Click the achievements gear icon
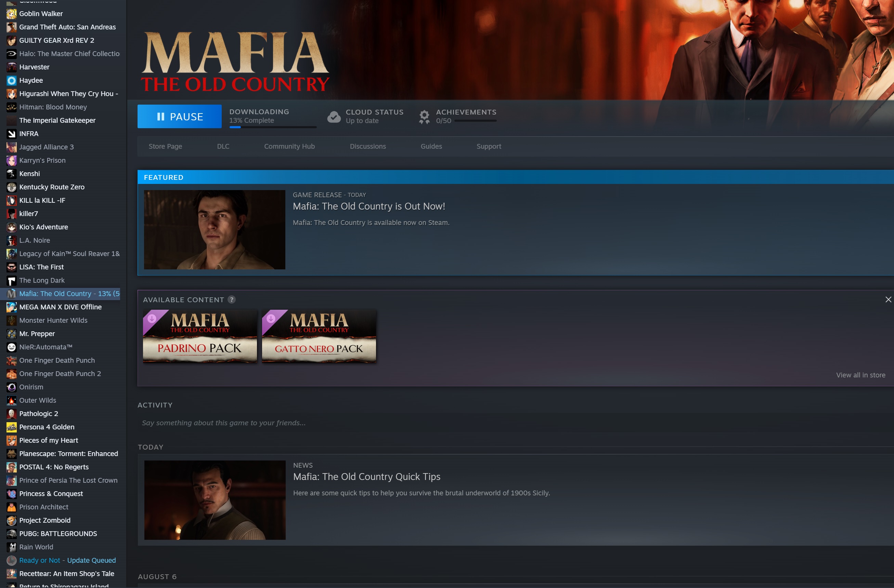This screenshot has height=588, width=894. (425, 117)
